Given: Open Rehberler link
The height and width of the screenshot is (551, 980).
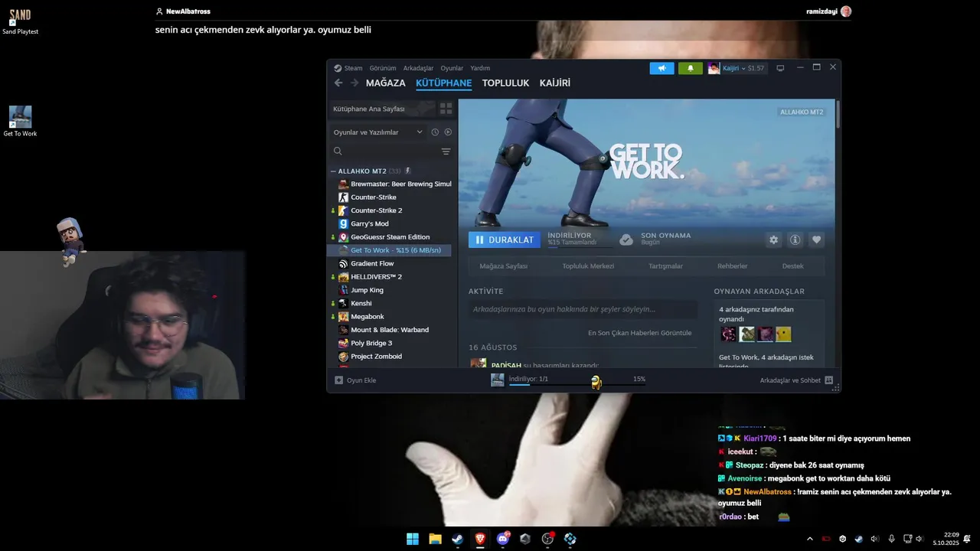Looking at the screenshot, I should click(x=732, y=266).
